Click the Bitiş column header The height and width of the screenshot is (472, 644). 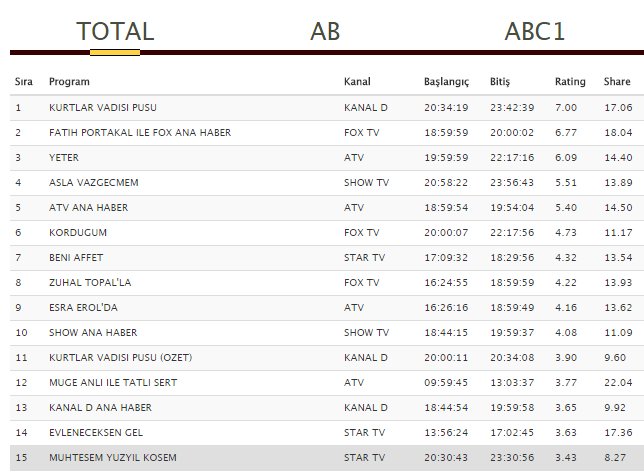500,81
